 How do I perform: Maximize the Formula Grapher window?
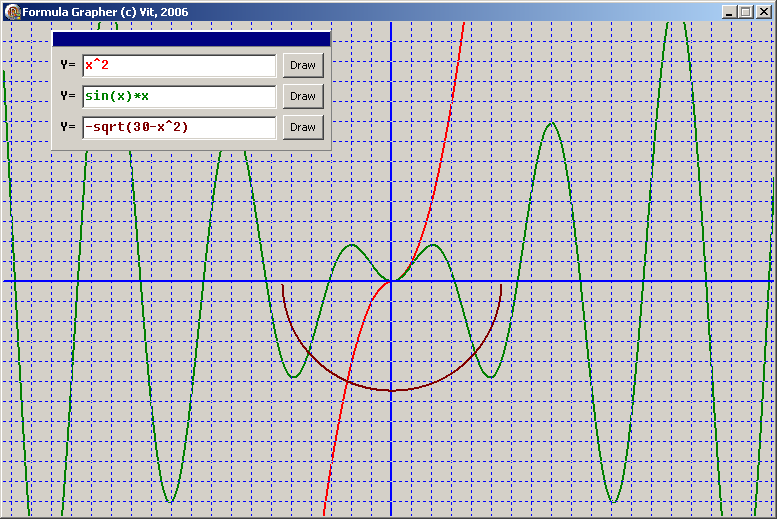point(746,12)
